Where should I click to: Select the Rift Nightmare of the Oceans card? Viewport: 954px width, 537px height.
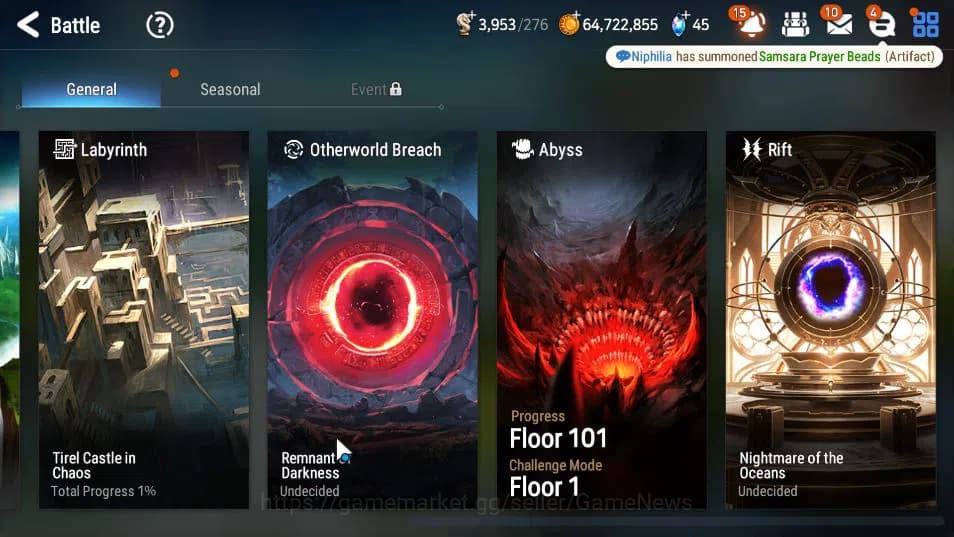tap(830, 320)
